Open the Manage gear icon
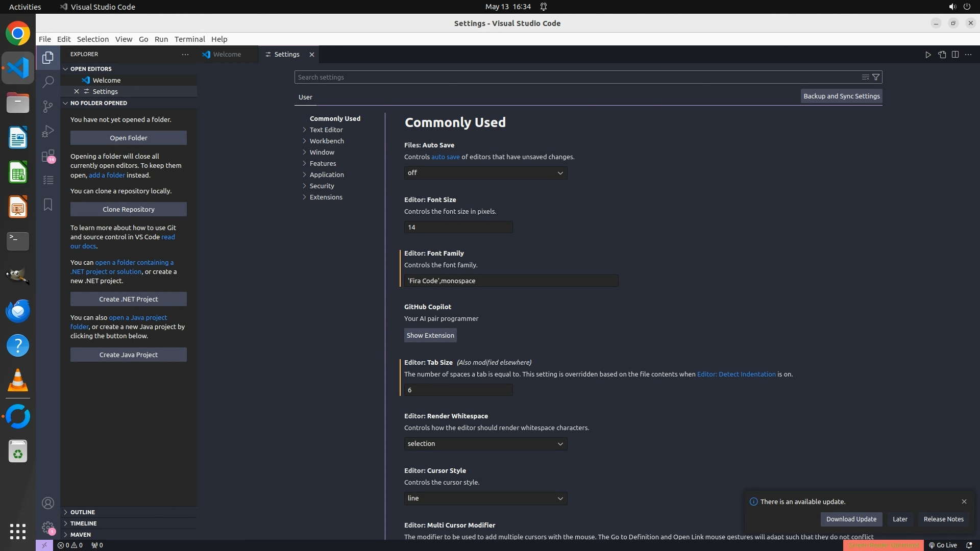Image resolution: width=980 pixels, height=551 pixels. pyautogui.click(x=48, y=528)
